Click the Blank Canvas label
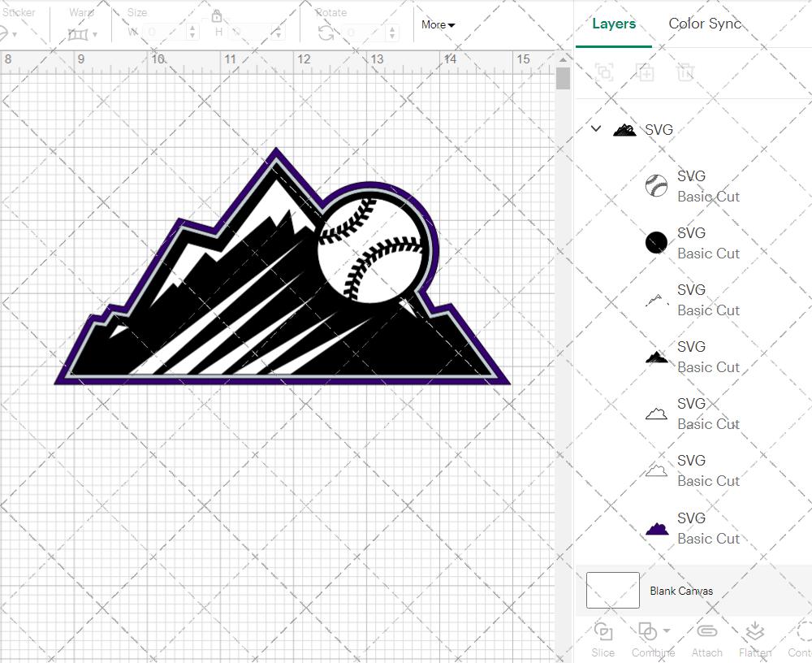The image size is (812, 663). click(x=681, y=591)
